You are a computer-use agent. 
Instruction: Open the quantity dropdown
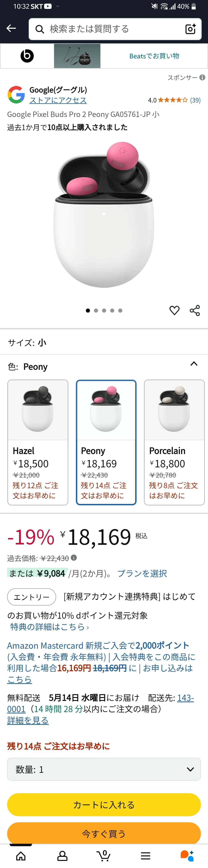click(x=104, y=769)
